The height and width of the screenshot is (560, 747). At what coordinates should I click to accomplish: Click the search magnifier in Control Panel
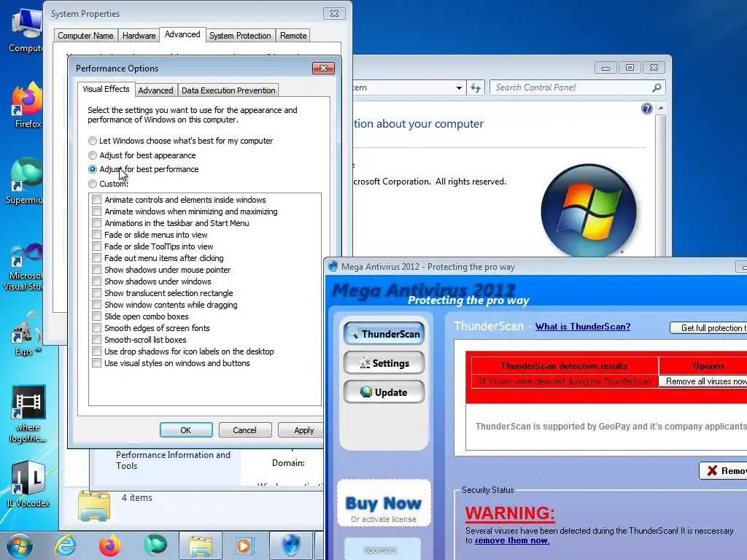click(x=657, y=87)
